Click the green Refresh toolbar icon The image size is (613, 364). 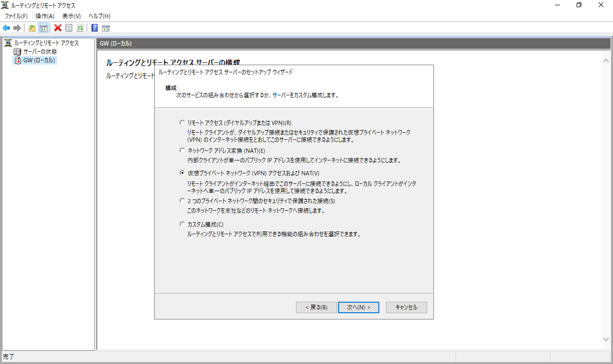[80, 28]
